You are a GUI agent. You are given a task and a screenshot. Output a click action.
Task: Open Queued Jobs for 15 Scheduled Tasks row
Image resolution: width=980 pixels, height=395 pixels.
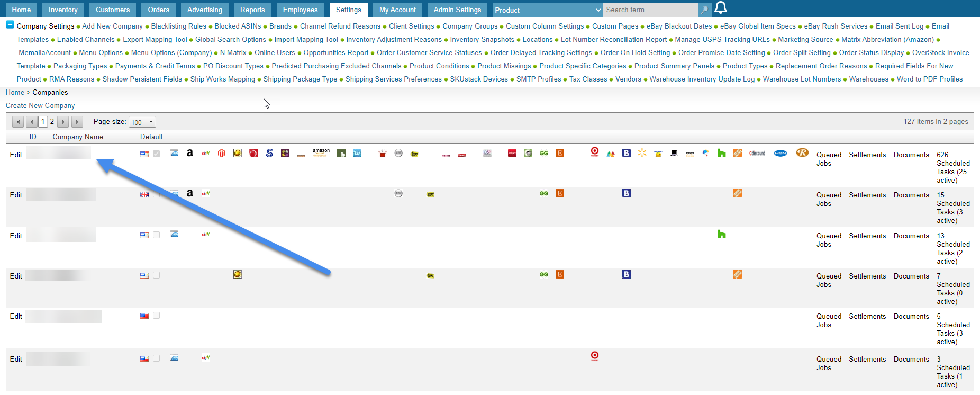[x=829, y=199]
